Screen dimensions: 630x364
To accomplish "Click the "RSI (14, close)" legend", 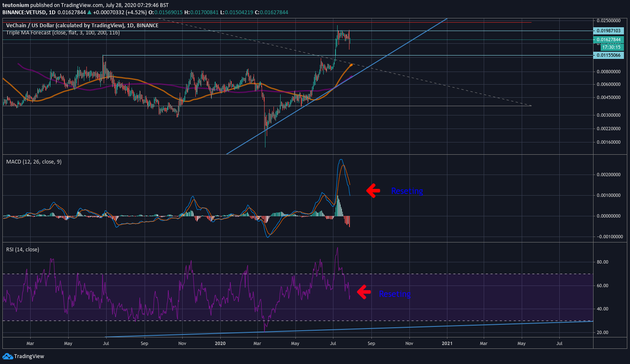I will (22, 248).
